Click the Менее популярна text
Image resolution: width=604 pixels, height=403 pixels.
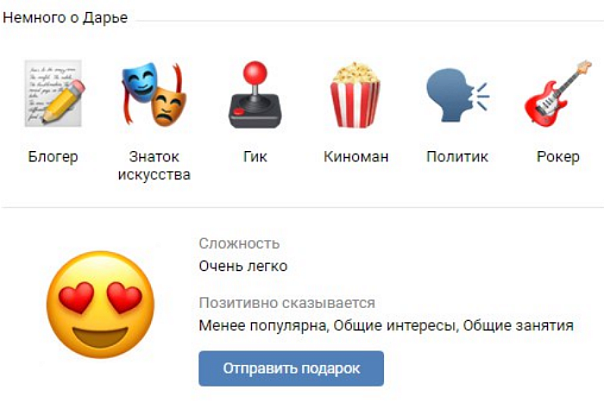click(263, 326)
